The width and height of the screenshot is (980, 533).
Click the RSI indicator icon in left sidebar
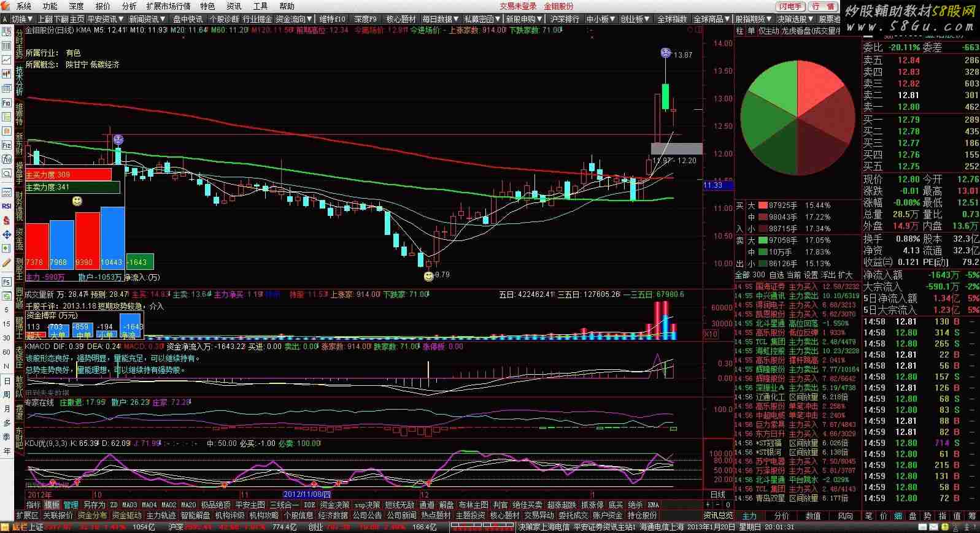click(7, 206)
